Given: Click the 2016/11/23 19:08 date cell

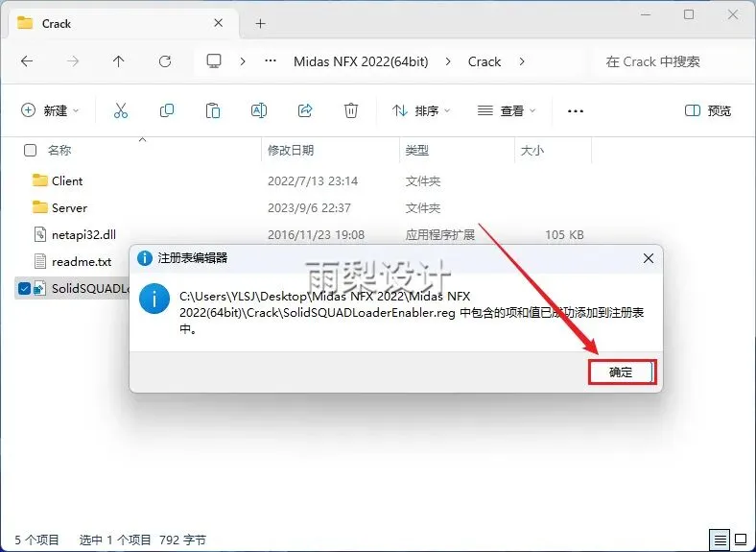Looking at the screenshot, I should [x=316, y=235].
